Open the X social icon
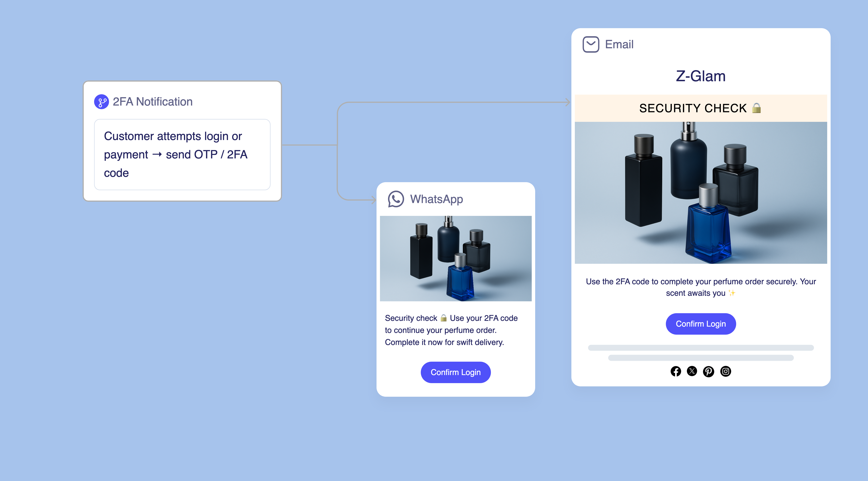The width and height of the screenshot is (868, 481). tap(692, 371)
